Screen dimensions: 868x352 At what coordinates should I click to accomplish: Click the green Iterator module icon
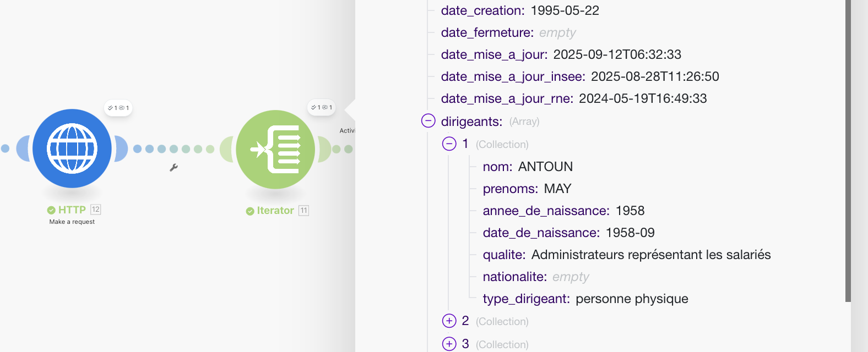(275, 150)
